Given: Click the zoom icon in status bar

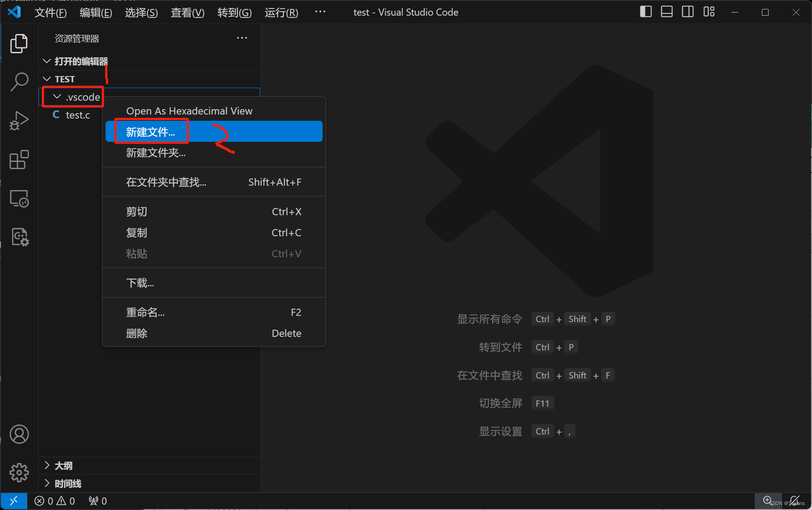Looking at the screenshot, I should [768, 501].
